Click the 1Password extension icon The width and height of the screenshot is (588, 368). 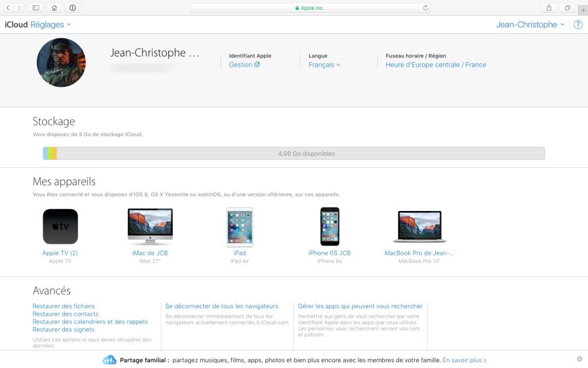72,7
